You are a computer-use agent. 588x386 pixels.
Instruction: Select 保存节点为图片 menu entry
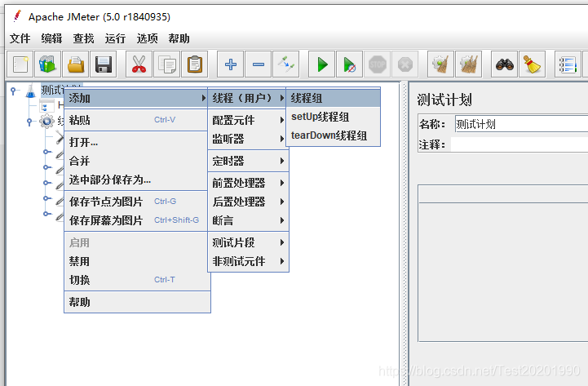(135, 202)
